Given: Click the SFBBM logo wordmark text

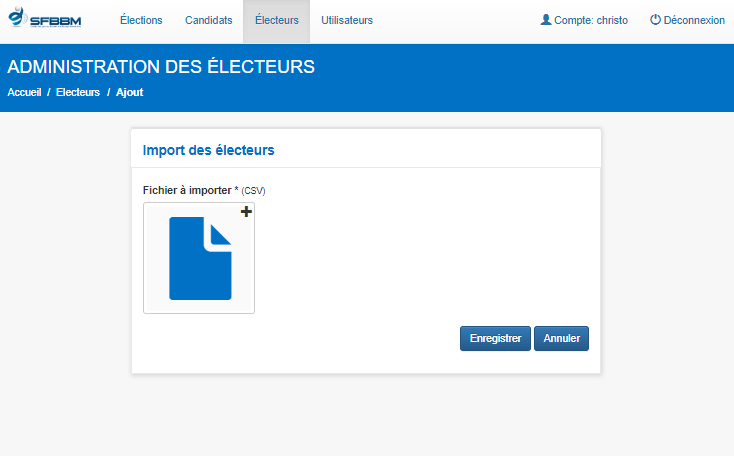Looking at the screenshot, I should point(55,22).
